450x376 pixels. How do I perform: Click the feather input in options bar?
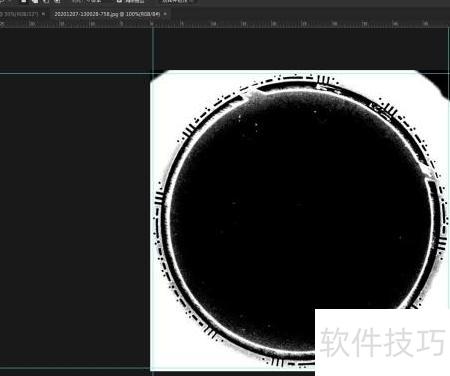88,1
